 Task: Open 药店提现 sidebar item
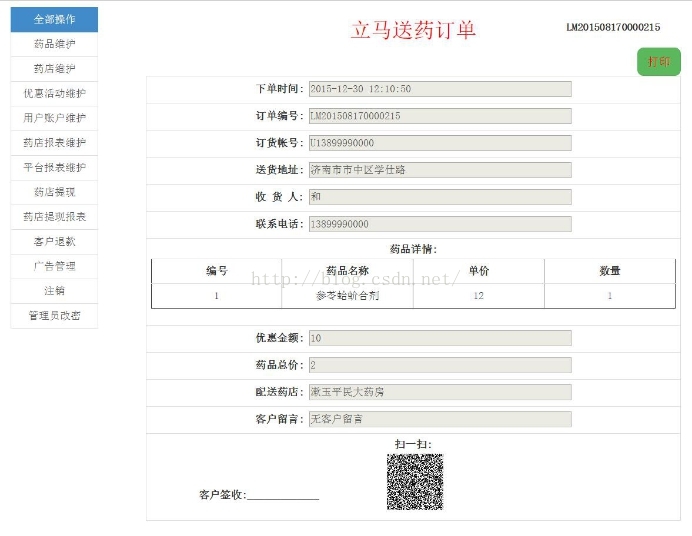coord(54,192)
